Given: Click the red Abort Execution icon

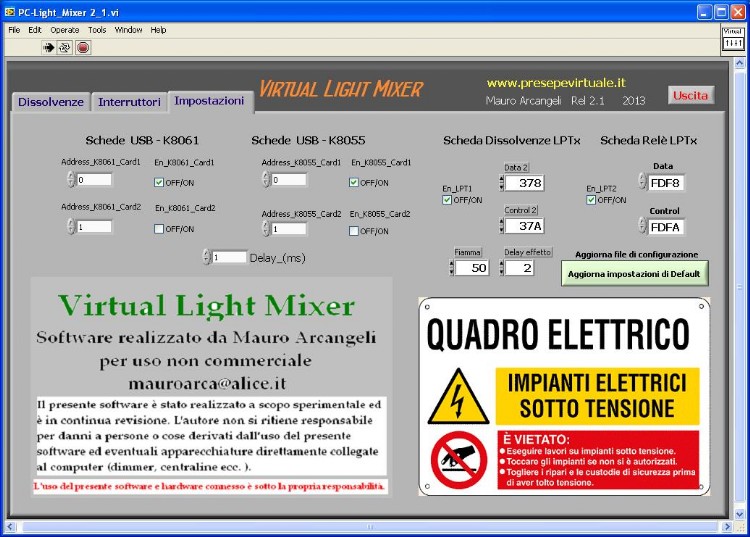Looking at the screenshot, I should (83, 48).
